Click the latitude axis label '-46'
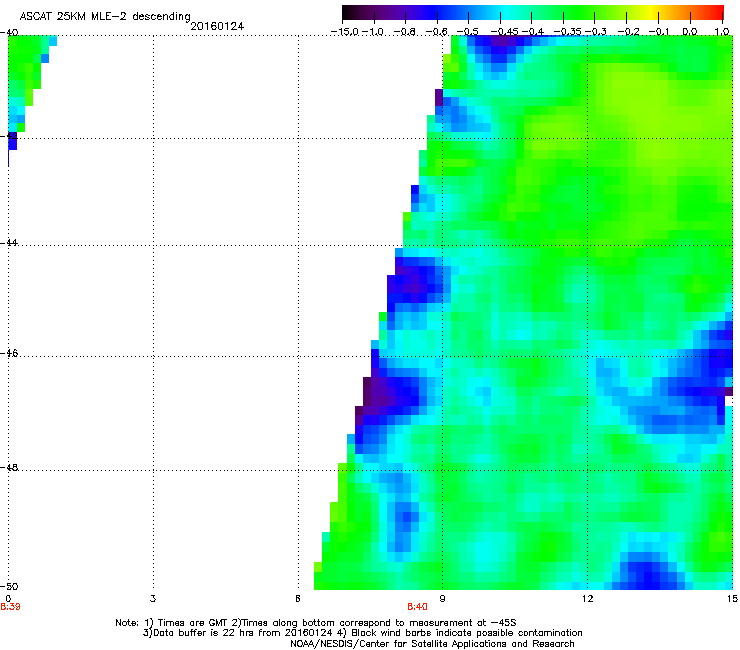740x650 pixels. point(9,354)
